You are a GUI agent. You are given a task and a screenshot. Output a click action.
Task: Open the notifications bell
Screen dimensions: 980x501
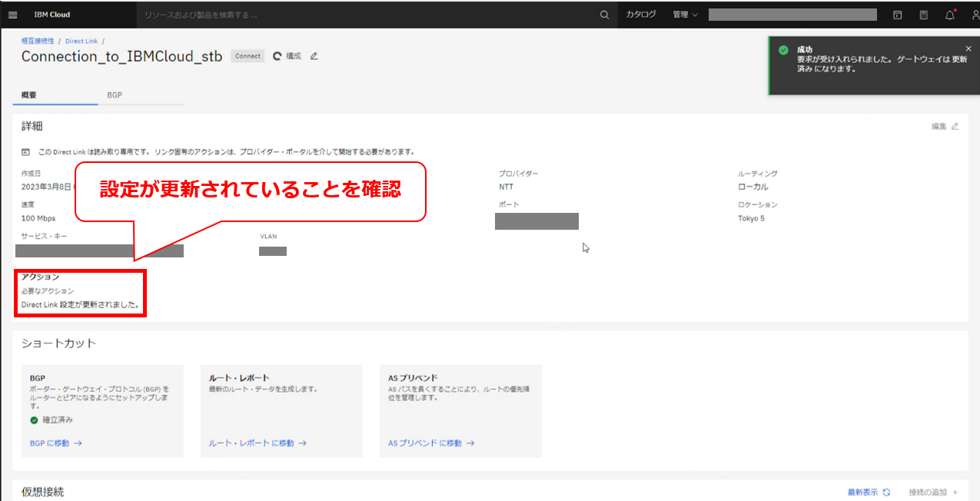[950, 15]
